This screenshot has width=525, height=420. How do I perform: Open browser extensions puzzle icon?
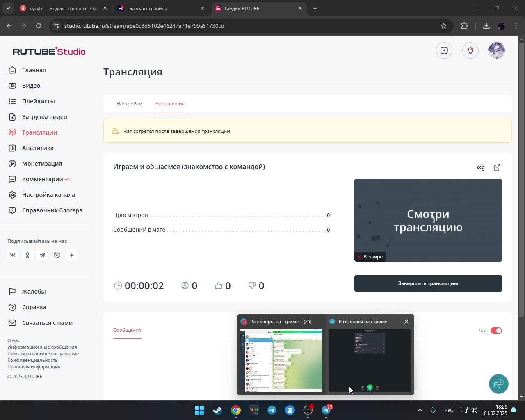tap(464, 26)
